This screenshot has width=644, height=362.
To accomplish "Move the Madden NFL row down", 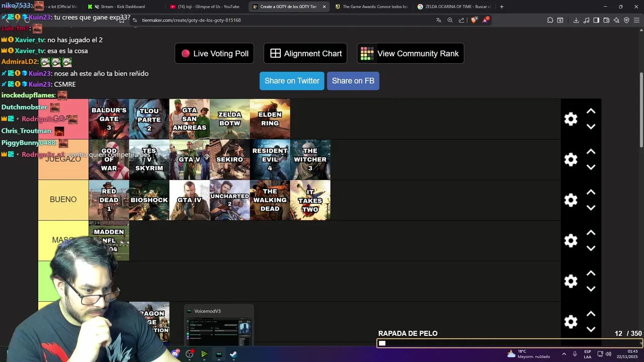I will [x=591, y=248].
